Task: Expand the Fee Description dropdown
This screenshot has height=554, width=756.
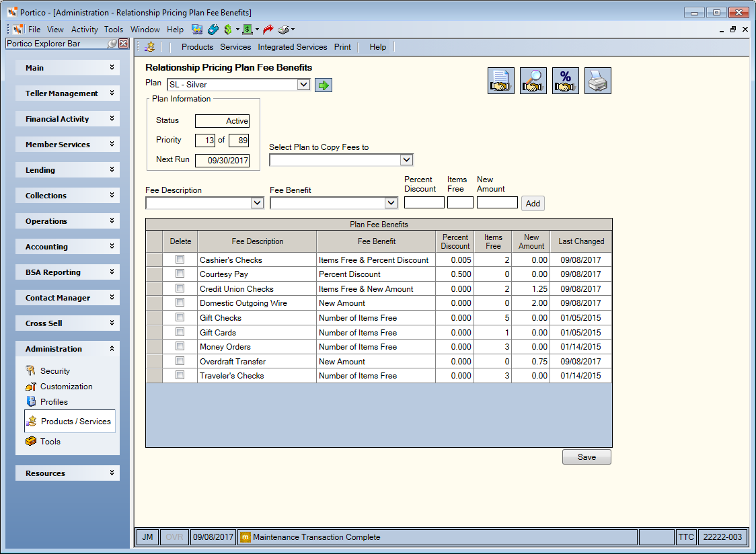Action: click(204, 203)
